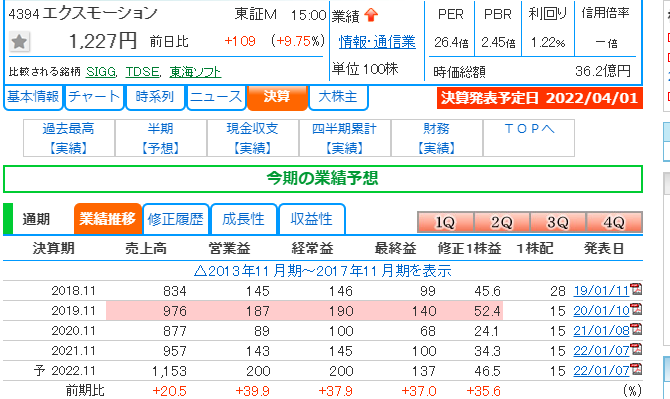Click the 1,153 forecast sales value
Image resolution: width=670 pixels, height=399 pixels.
coord(169,371)
